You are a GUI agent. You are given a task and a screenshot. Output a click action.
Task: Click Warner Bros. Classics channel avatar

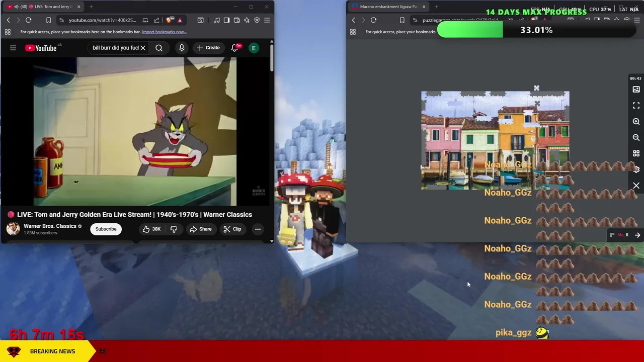coord(13,229)
